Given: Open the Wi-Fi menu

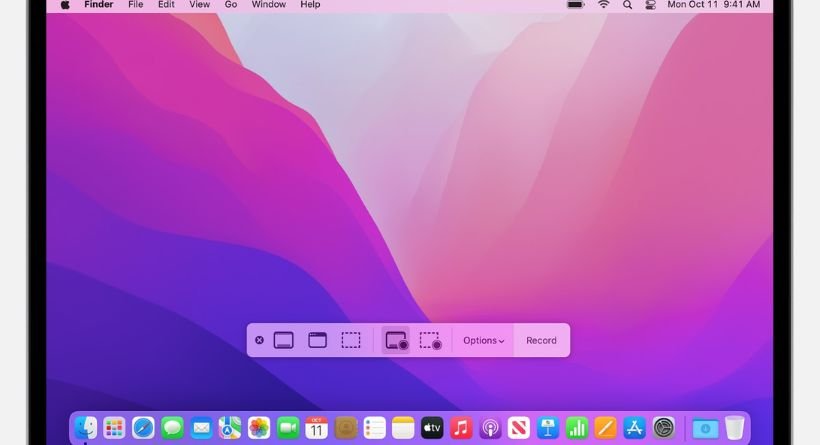Looking at the screenshot, I should coord(603,5).
